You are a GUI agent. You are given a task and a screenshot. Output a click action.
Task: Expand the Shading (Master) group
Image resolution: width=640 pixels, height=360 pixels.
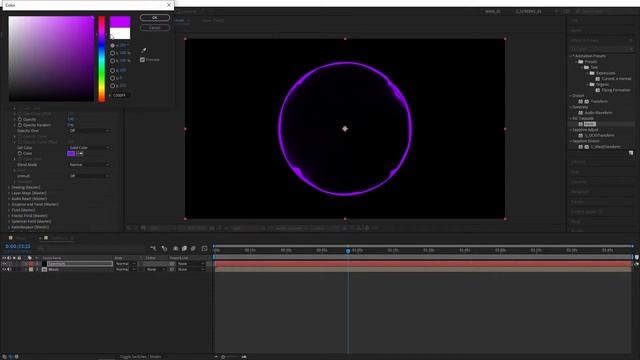point(9,187)
